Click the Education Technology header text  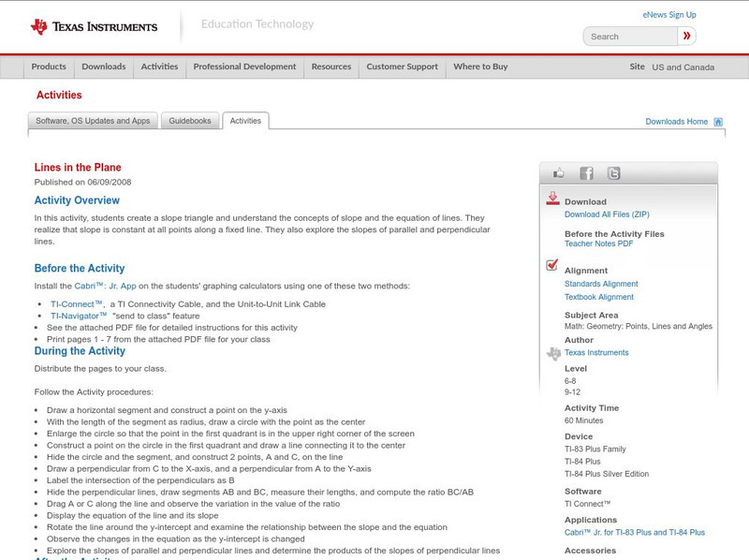[x=257, y=24]
